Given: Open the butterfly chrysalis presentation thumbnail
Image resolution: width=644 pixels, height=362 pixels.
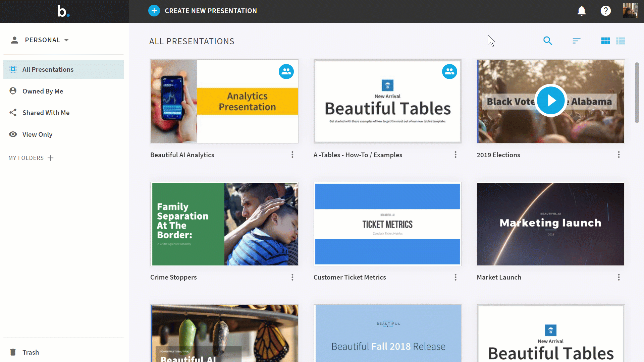Looking at the screenshot, I should [224, 334].
